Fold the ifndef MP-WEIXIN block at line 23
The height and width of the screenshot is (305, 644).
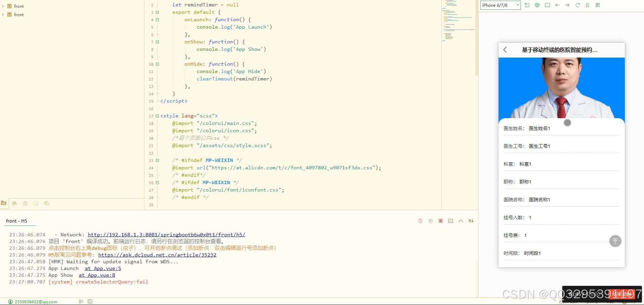click(157, 161)
